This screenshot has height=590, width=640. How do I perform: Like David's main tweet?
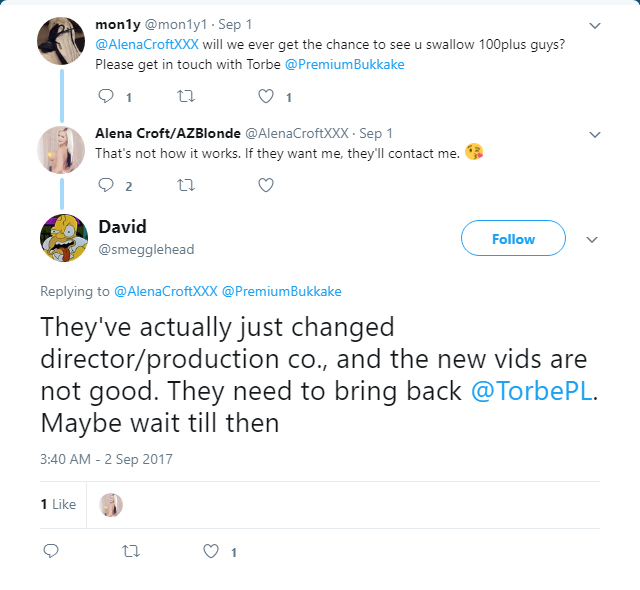pyautogui.click(x=211, y=551)
